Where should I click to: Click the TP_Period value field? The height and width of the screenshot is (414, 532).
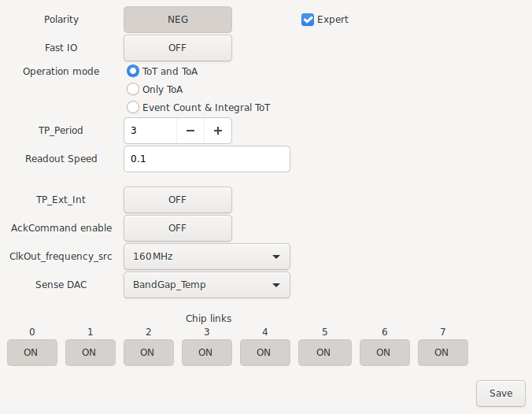(x=150, y=131)
